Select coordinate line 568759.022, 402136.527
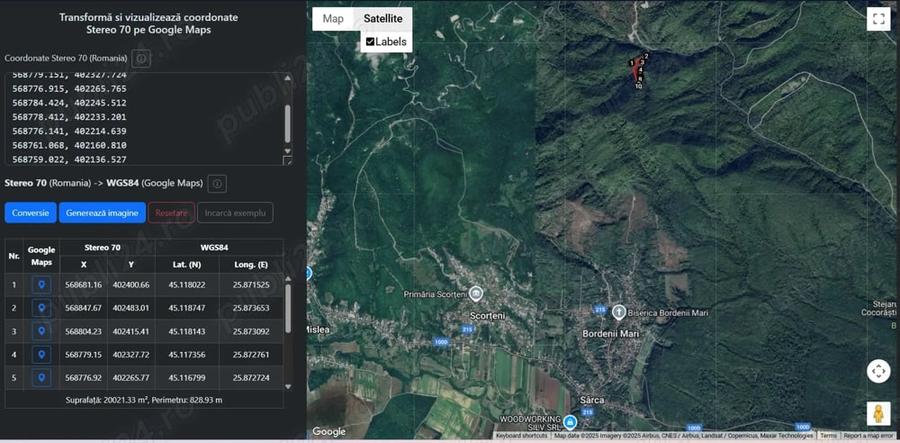This screenshot has width=900, height=443. click(69, 160)
